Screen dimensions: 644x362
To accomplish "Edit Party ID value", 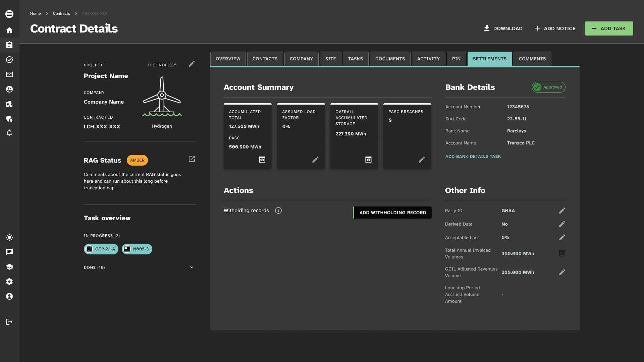I will tap(562, 210).
